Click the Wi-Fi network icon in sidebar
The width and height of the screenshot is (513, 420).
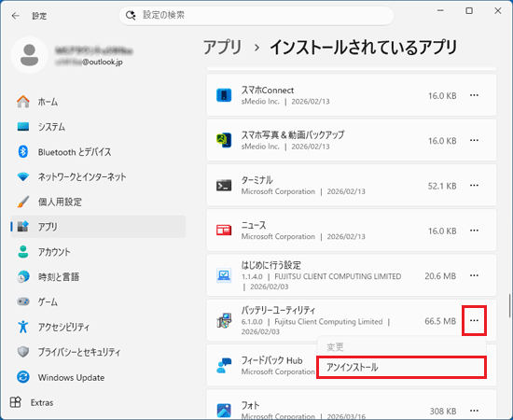click(23, 176)
